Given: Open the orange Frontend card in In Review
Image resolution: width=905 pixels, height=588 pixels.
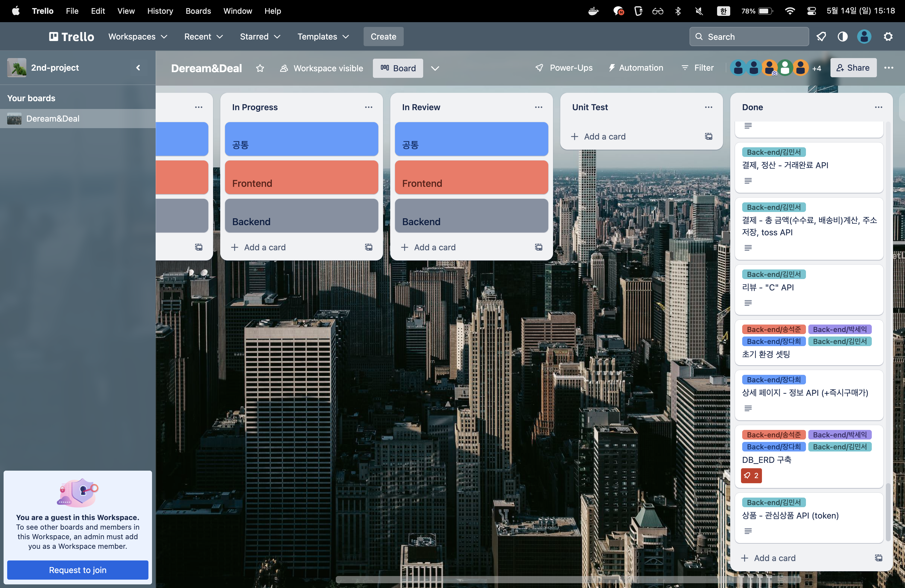Looking at the screenshot, I should point(471,177).
